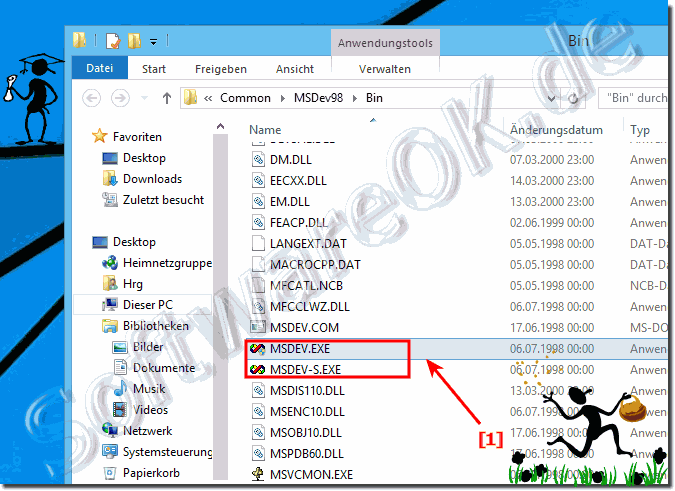The height and width of the screenshot is (491, 675).
Task: Show hidden breadcrumb path chevrons
Action: coord(208,99)
